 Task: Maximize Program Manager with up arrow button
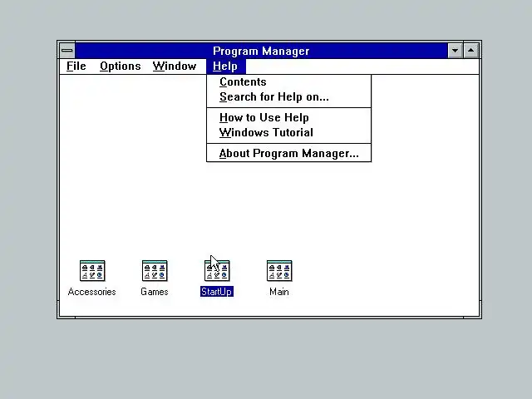(x=471, y=51)
